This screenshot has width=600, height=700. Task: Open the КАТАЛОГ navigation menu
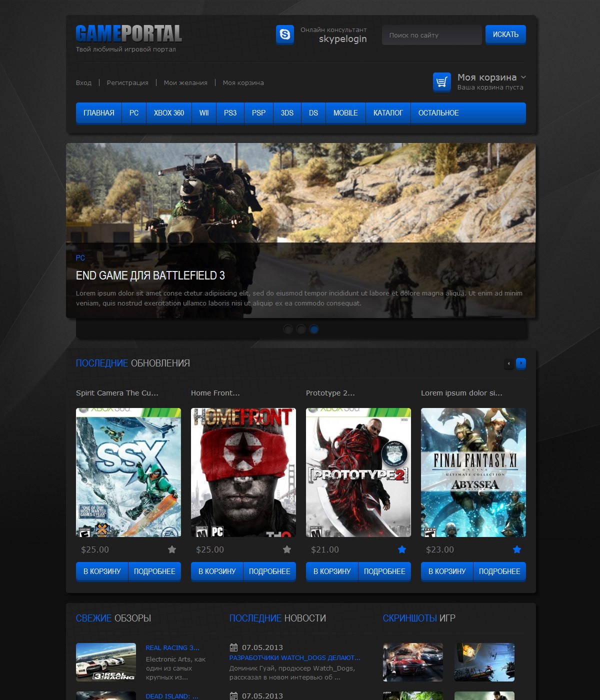(x=388, y=113)
